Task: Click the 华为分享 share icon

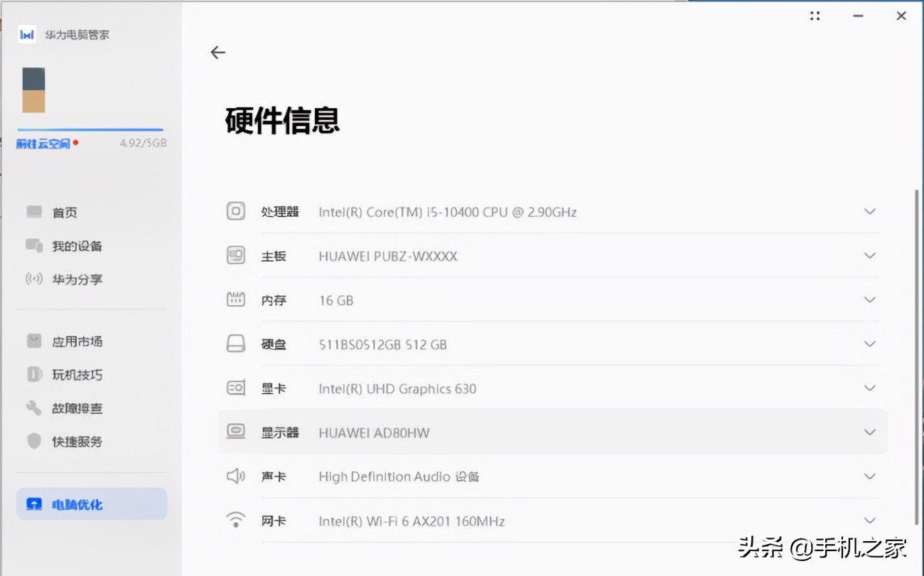Action: point(34,279)
